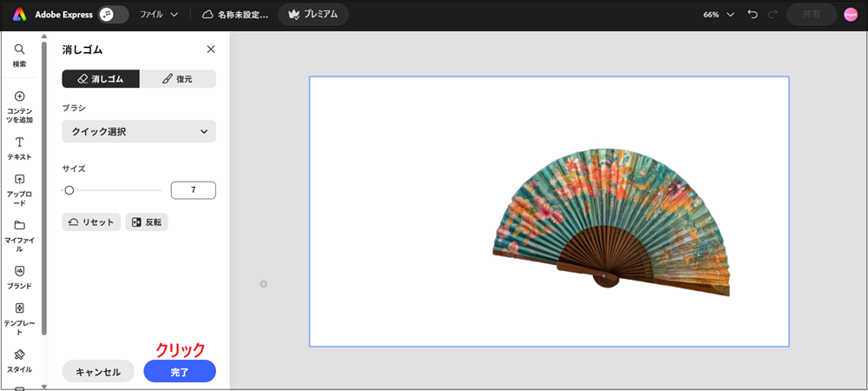This screenshot has width=868, height=391.
Task: Open the クイック選択 brush dropdown
Action: tap(139, 132)
